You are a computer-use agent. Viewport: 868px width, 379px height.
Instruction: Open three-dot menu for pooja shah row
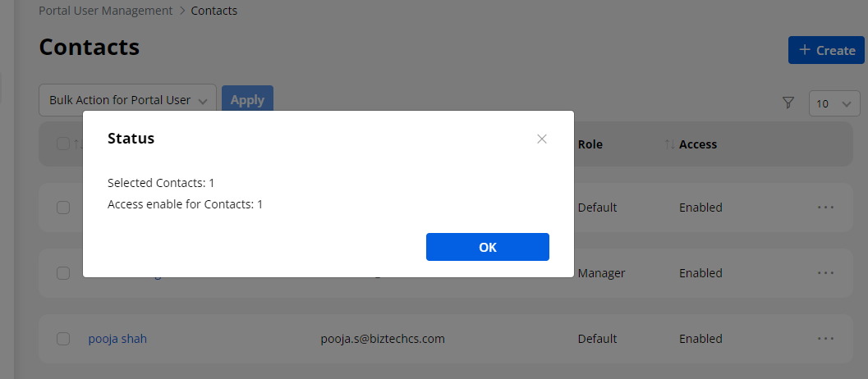tap(825, 339)
